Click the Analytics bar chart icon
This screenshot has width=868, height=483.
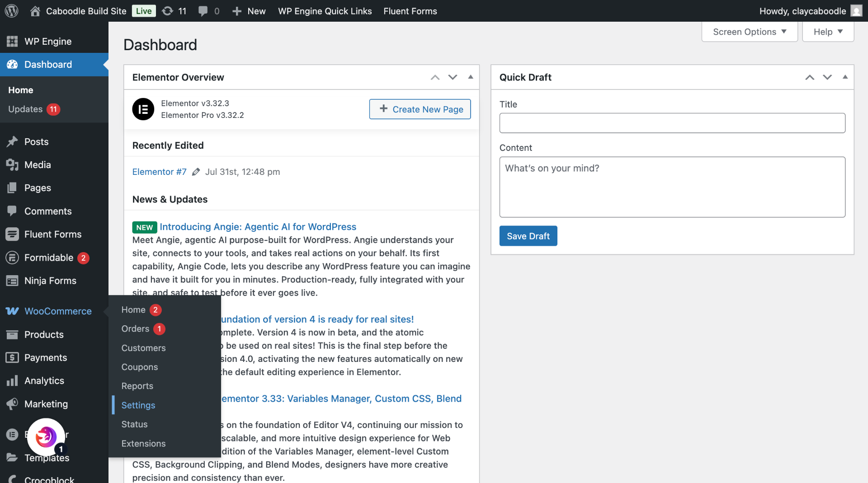pos(12,380)
